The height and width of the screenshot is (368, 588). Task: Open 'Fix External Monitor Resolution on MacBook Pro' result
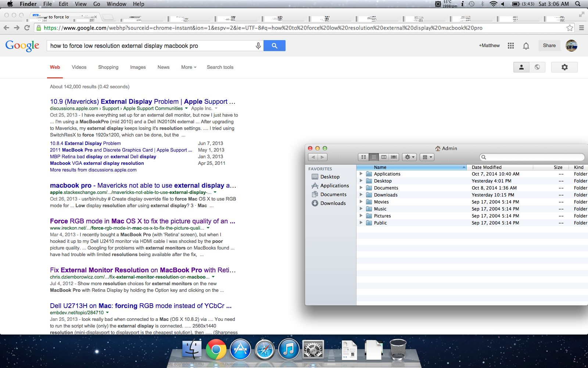coord(143,270)
